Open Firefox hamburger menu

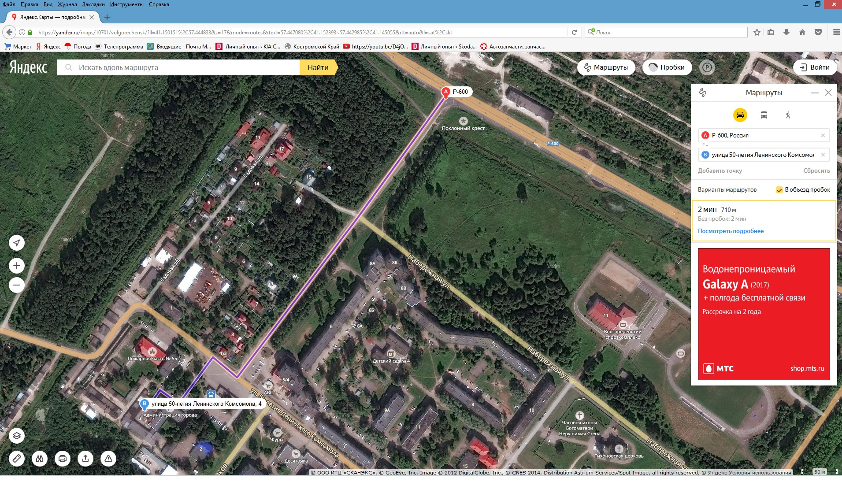click(x=836, y=32)
